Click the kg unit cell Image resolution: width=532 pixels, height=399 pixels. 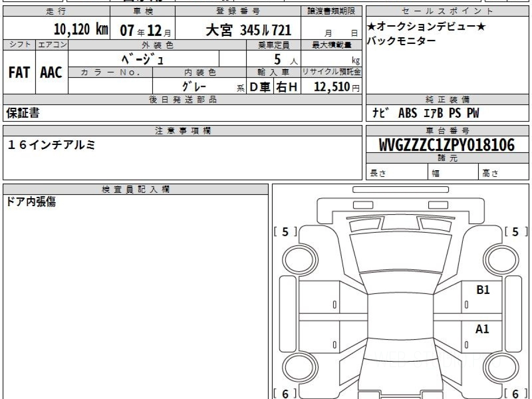tap(332, 59)
